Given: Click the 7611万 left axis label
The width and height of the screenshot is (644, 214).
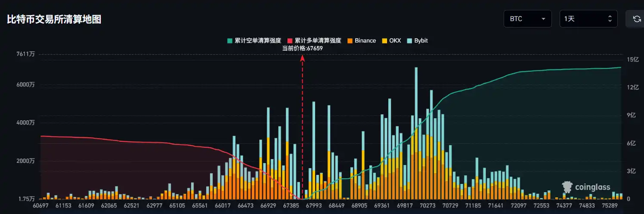Looking at the screenshot, I should (26, 54).
